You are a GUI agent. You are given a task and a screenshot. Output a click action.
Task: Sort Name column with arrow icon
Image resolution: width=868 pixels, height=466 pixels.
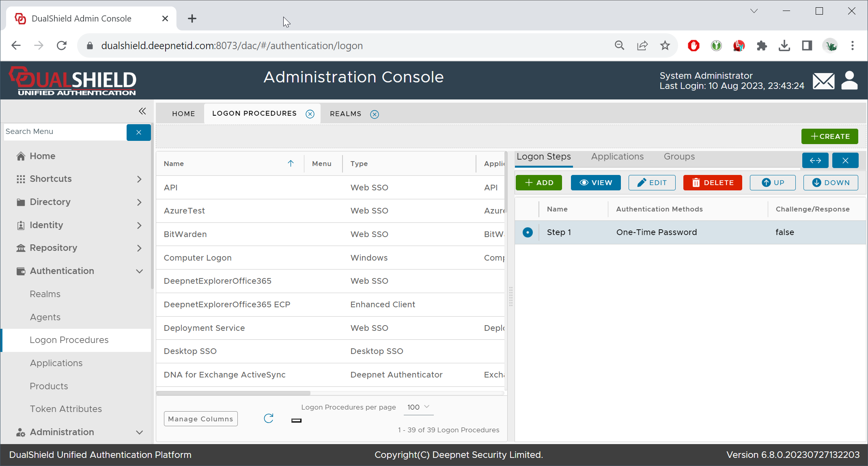click(291, 163)
